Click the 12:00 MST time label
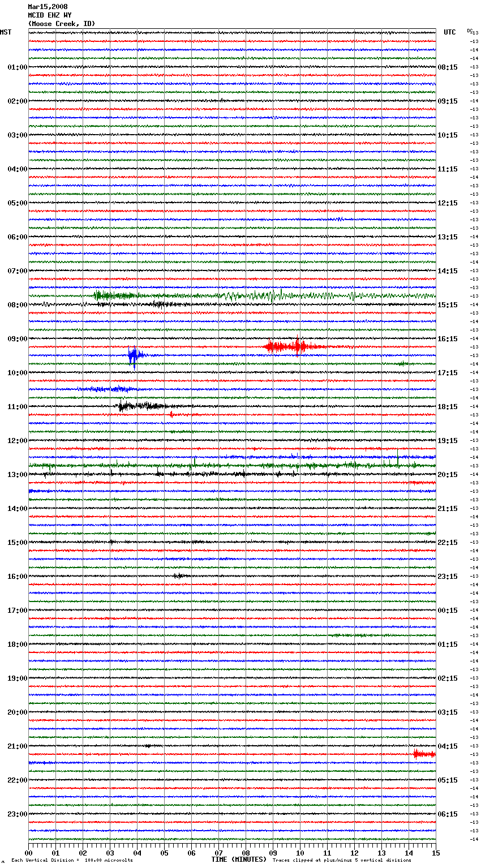Screen dimensions: 481x868 pyautogui.click(x=17, y=441)
